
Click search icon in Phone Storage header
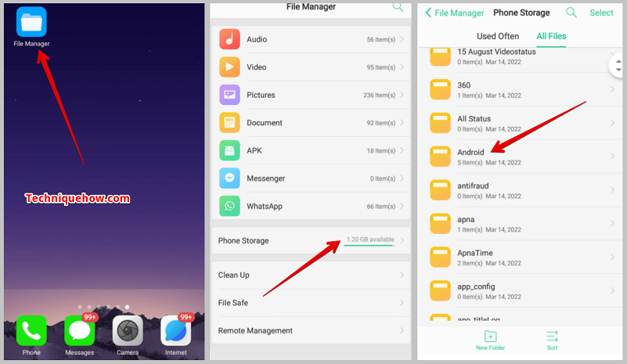click(x=571, y=13)
